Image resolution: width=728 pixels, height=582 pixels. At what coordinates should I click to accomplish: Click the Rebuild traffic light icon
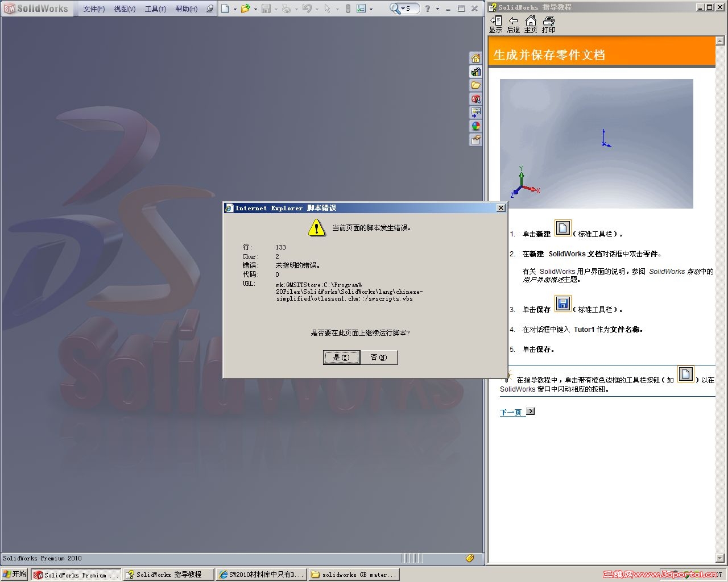pos(348,9)
